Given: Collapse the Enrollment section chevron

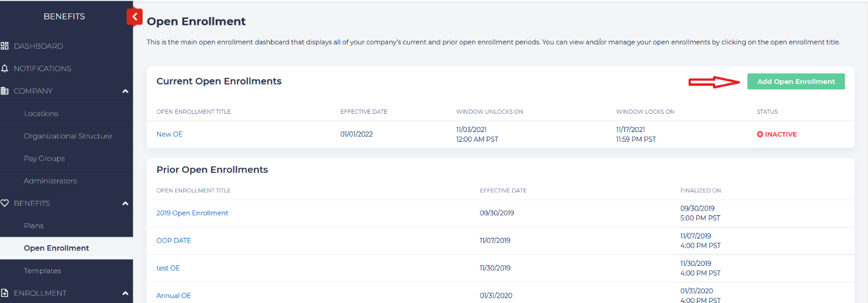Looking at the screenshot, I should (125, 293).
